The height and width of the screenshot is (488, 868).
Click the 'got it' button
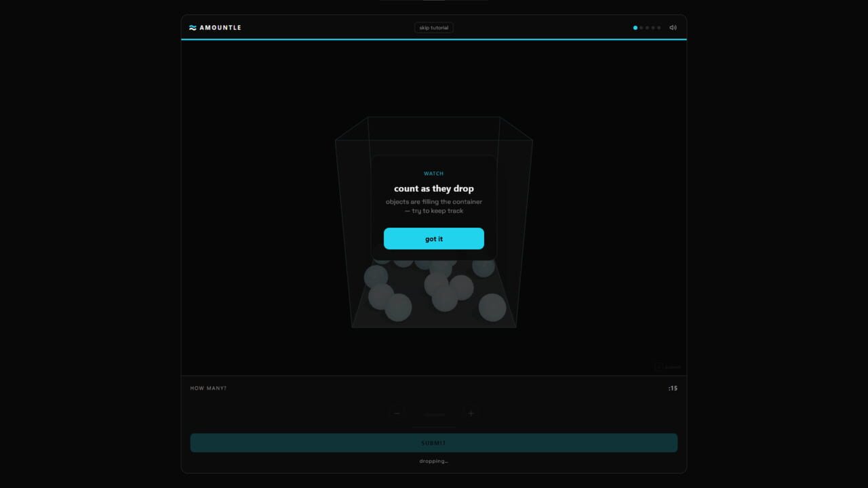[434, 239]
